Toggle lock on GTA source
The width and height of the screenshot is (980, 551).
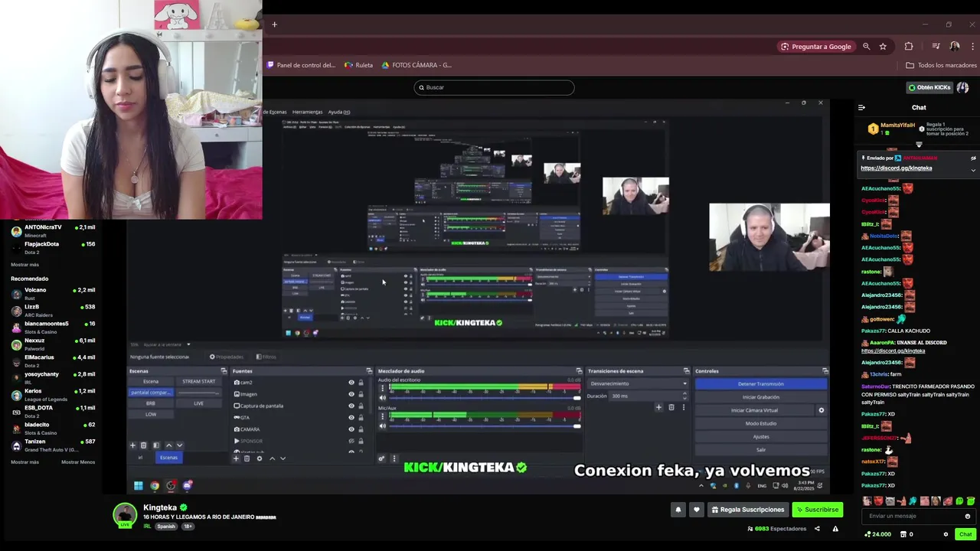click(361, 417)
